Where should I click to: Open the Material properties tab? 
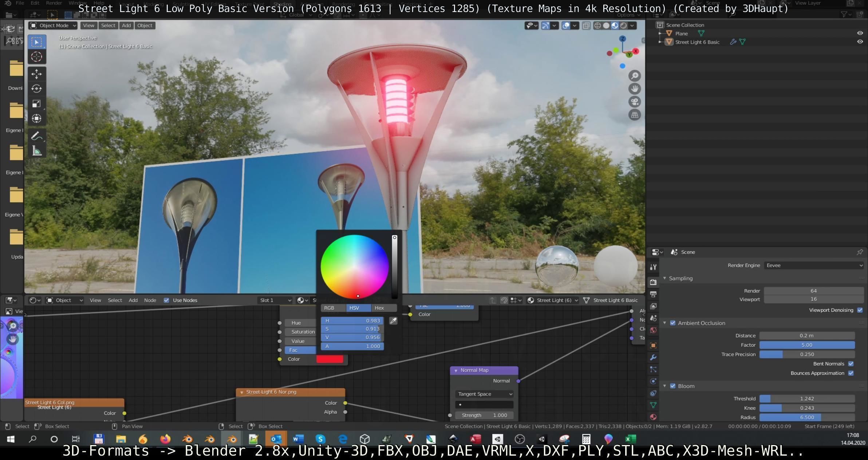coord(653,417)
